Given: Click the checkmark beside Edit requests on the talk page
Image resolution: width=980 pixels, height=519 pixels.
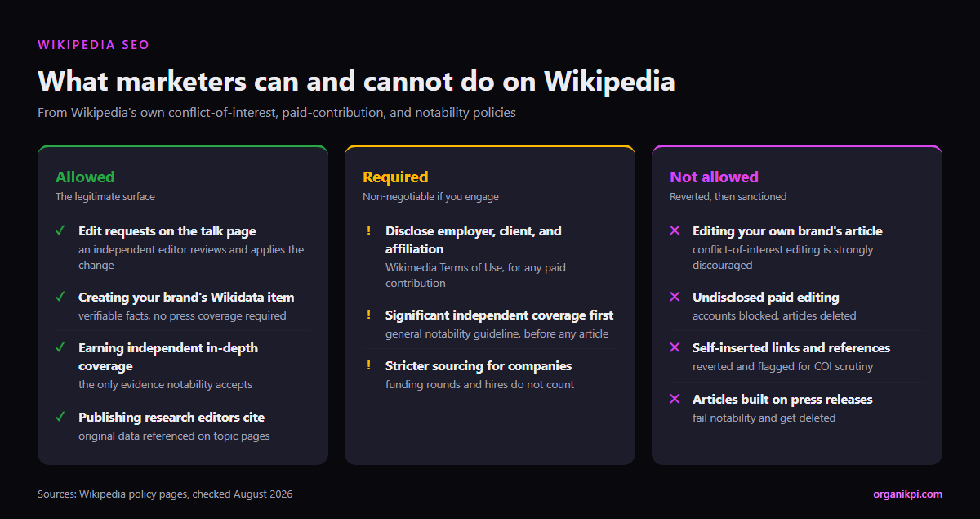Looking at the screenshot, I should 60,230.
